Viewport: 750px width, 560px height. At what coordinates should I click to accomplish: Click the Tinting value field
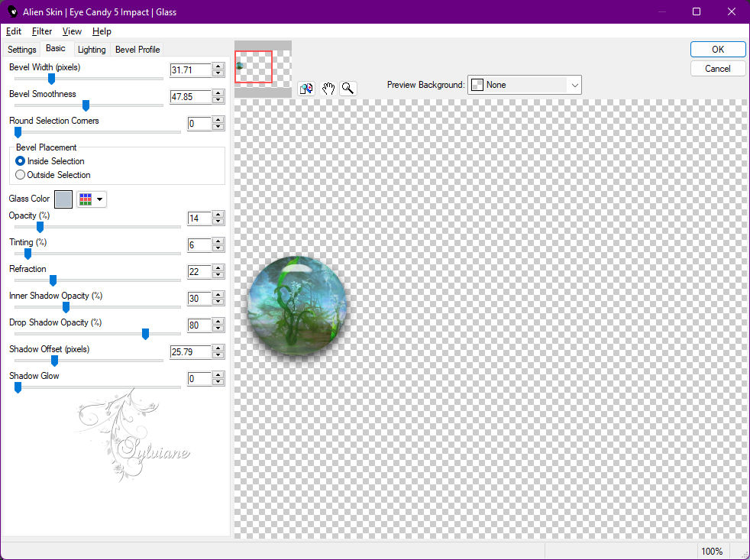point(199,245)
